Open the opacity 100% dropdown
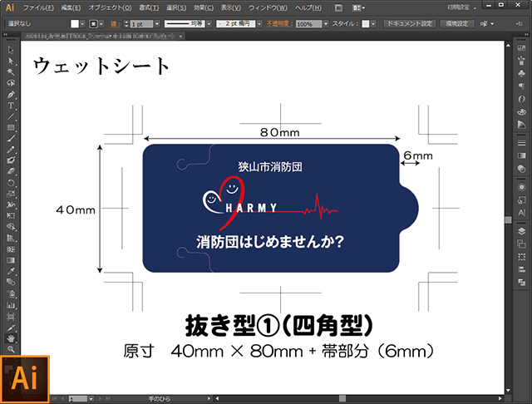This screenshot has width=532, height=404. 327,24
